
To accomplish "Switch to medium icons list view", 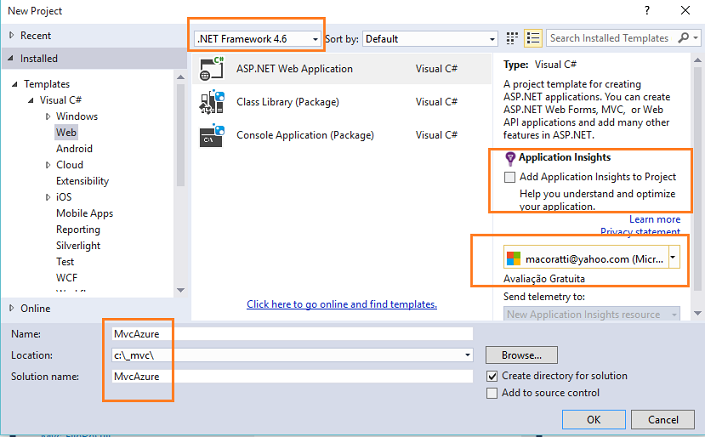I will tap(533, 38).
